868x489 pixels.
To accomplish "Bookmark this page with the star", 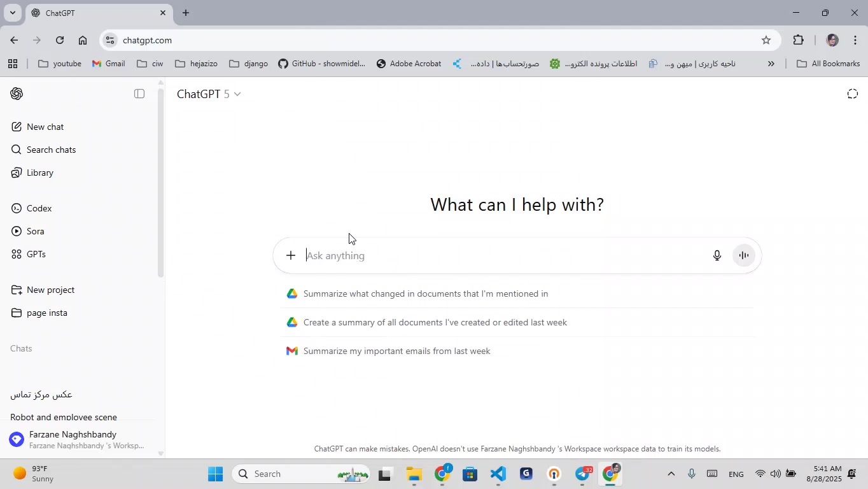I will [x=766, y=40].
